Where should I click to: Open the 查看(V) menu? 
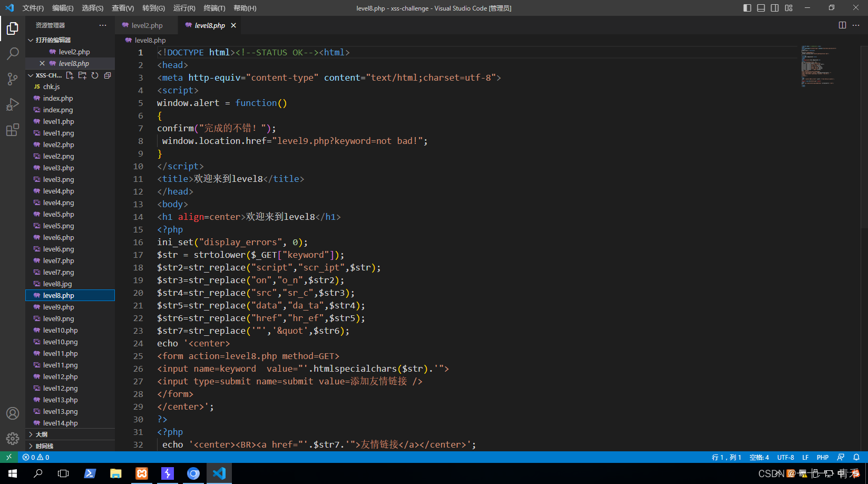[123, 8]
